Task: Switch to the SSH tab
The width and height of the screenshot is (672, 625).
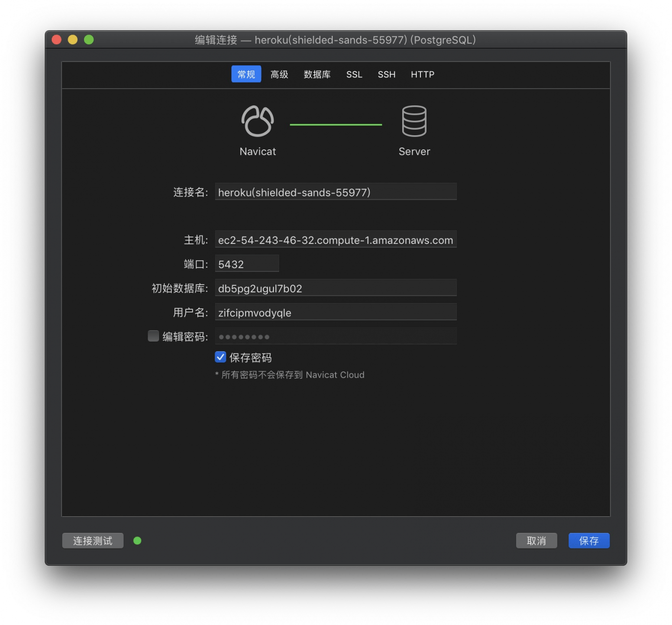Action: point(386,74)
